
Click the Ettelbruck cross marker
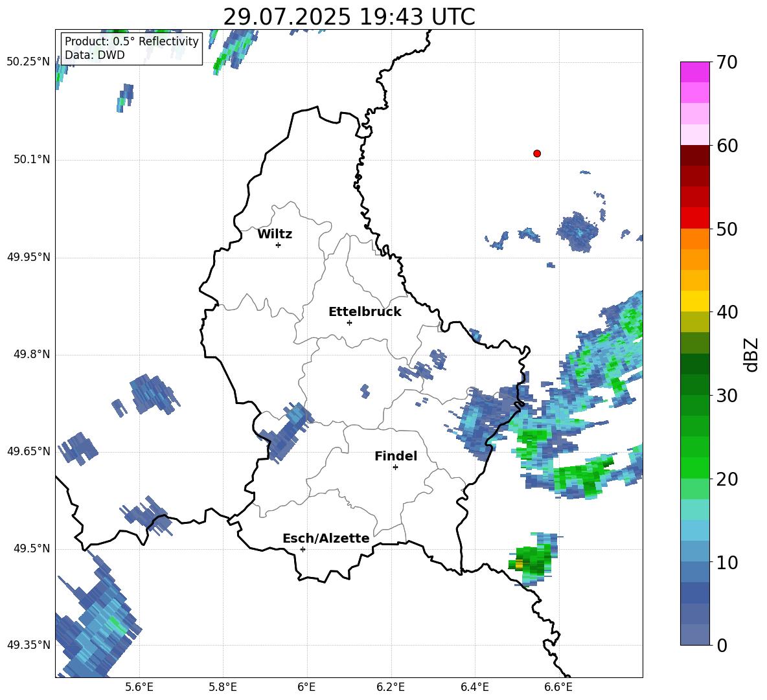click(x=349, y=322)
